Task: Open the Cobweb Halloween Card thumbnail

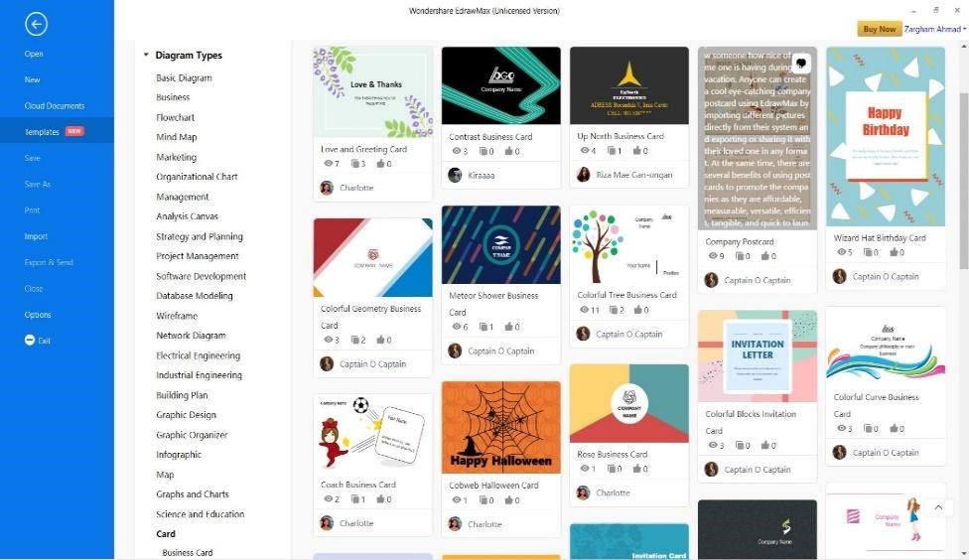Action: tap(501, 427)
